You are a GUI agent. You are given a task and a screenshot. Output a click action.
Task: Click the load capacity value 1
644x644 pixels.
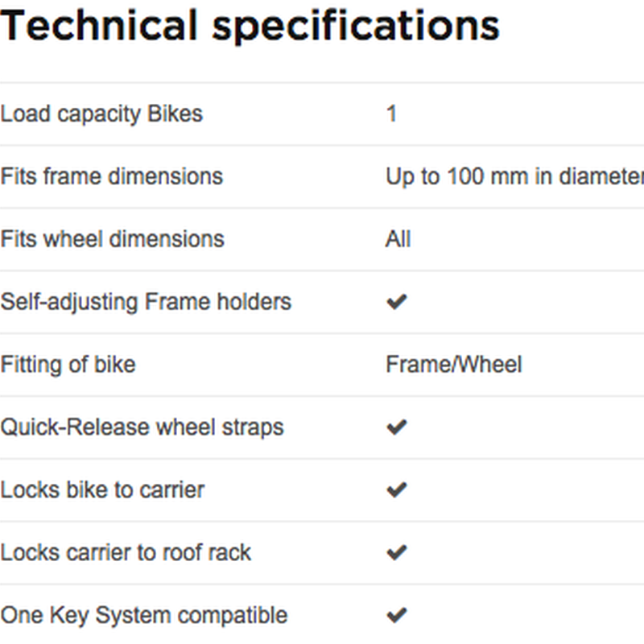(x=391, y=114)
